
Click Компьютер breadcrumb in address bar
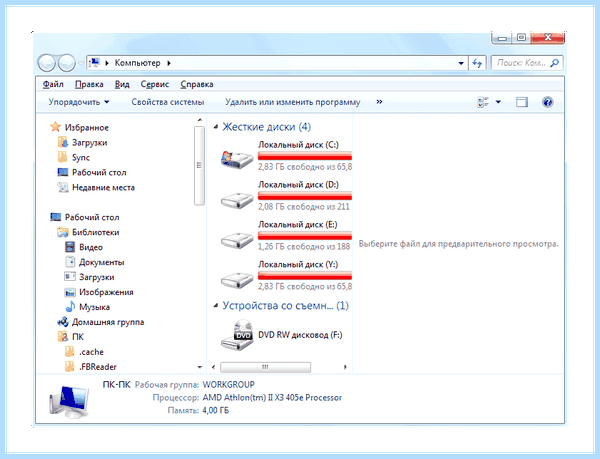point(137,63)
